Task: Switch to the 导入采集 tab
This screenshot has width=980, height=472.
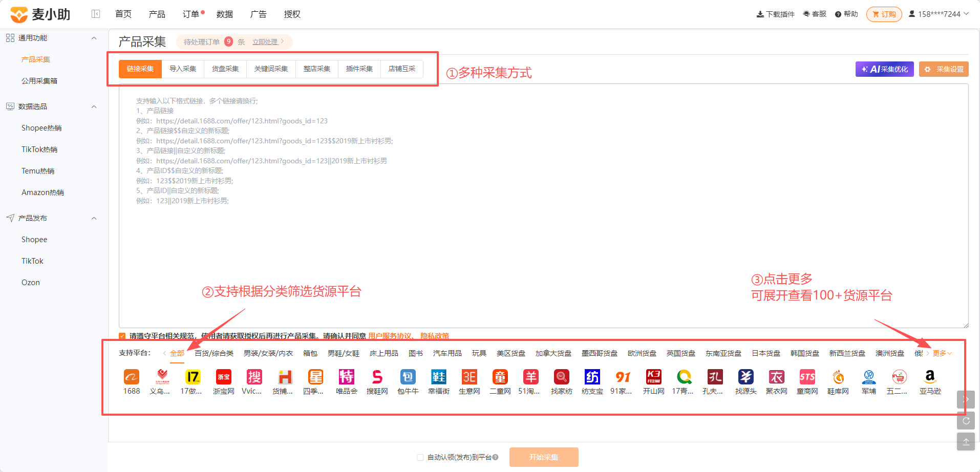Action: (183, 69)
